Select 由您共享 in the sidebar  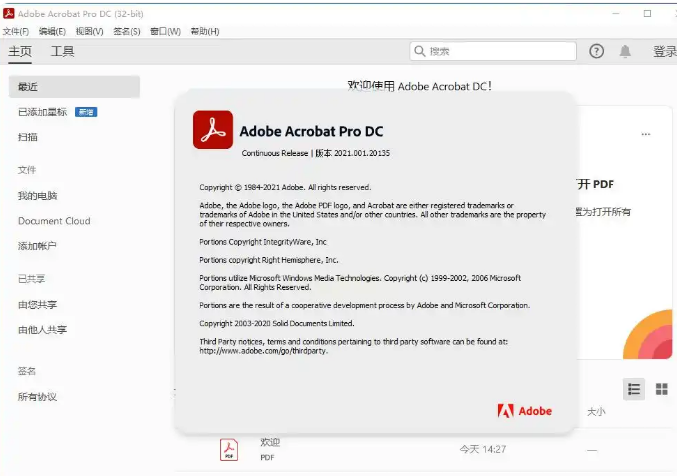tap(38, 305)
